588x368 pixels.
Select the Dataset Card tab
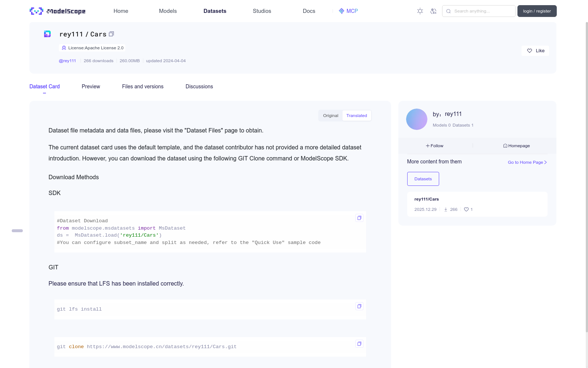(44, 86)
